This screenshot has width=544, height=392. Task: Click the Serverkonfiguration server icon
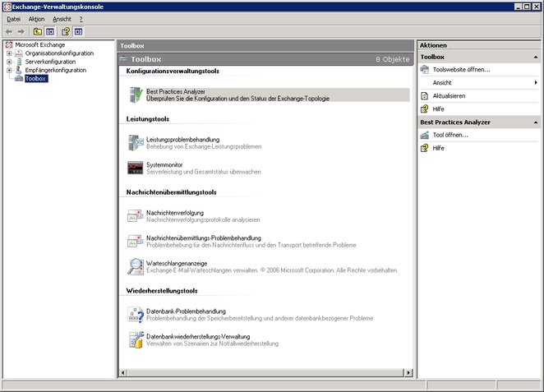[x=19, y=62]
